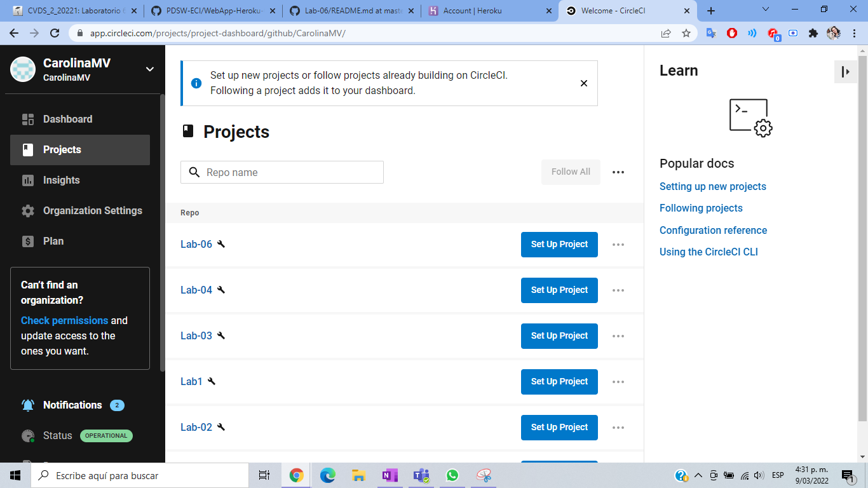Click the Repo name search field

(282, 172)
